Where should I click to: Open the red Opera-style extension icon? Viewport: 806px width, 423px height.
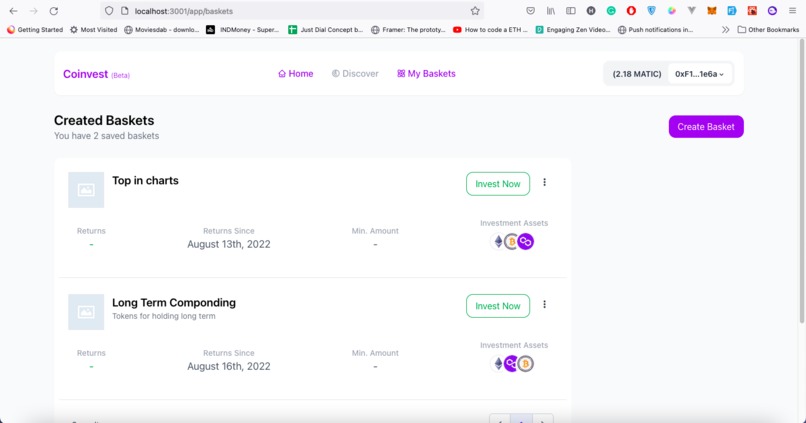[631, 11]
